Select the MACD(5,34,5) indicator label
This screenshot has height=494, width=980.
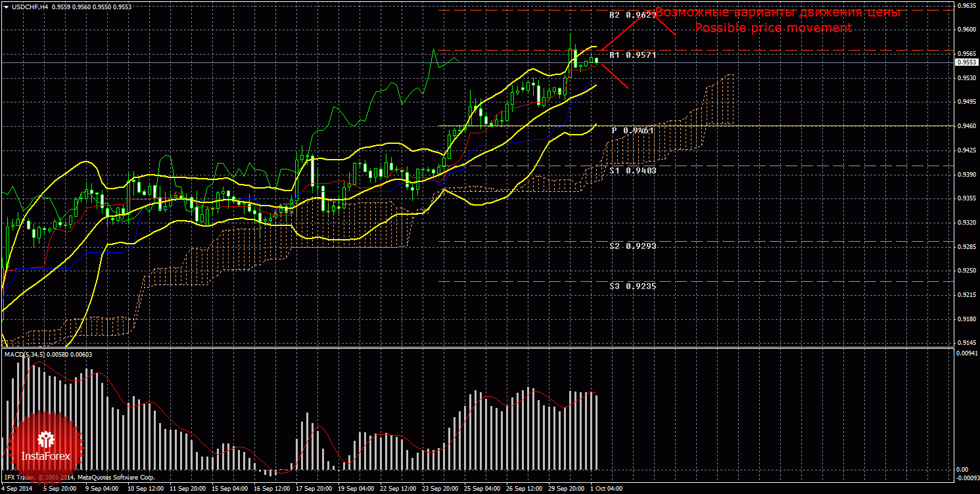point(24,355)
